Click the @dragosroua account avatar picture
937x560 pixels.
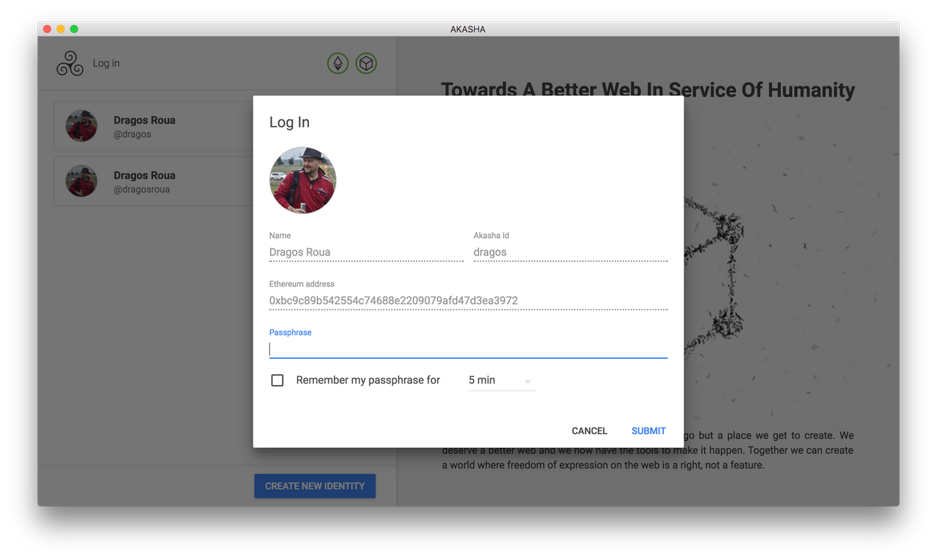coord(81,181)
